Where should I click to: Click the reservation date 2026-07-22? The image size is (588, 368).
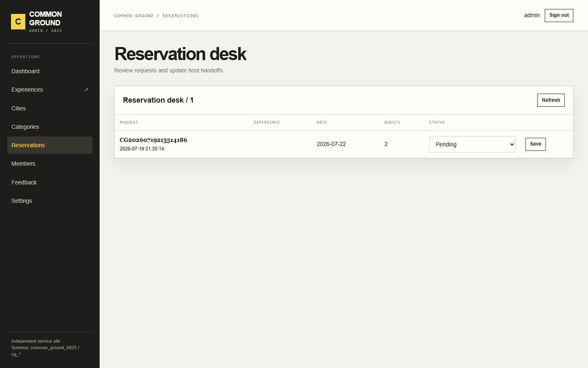[x=331, y=144]
